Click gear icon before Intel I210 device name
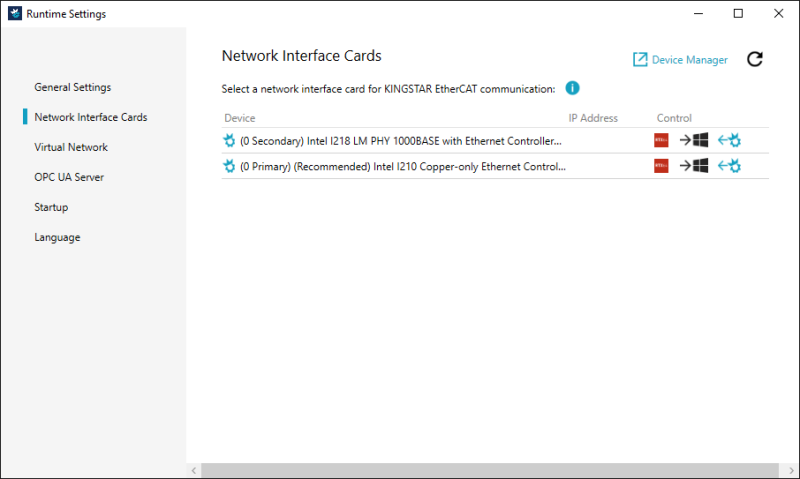Image resolution: width=800 pixels, height=479 pixels. tap(230, 166)
